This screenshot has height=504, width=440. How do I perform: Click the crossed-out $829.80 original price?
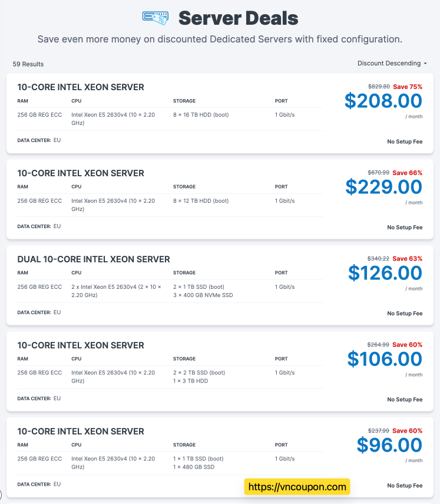coord(379,87)
